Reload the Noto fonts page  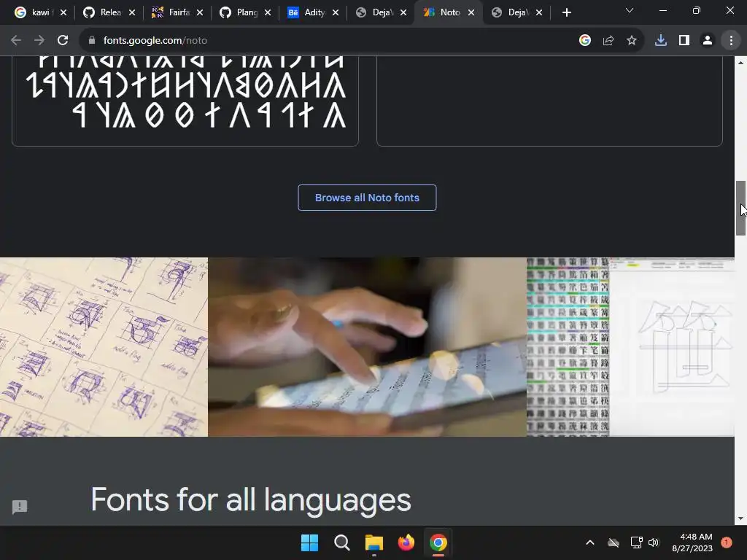pyautogui.click(x=63, y=41)
